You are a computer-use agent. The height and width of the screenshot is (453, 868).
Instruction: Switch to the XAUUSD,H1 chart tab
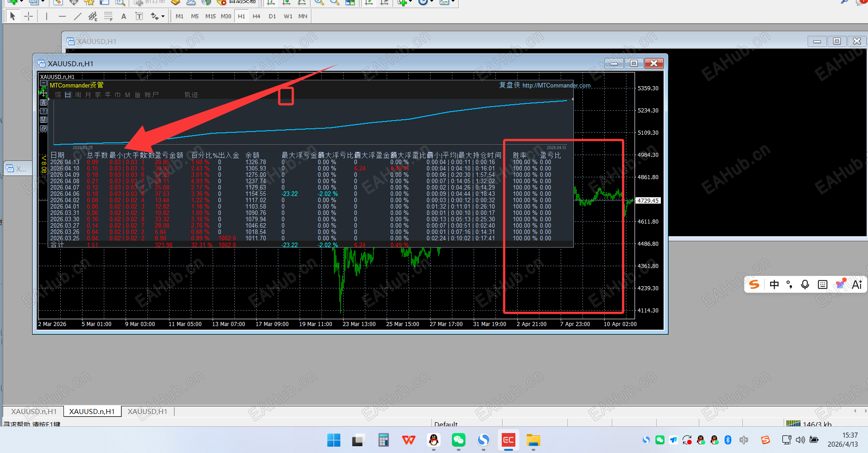click(x=147, y=411)
